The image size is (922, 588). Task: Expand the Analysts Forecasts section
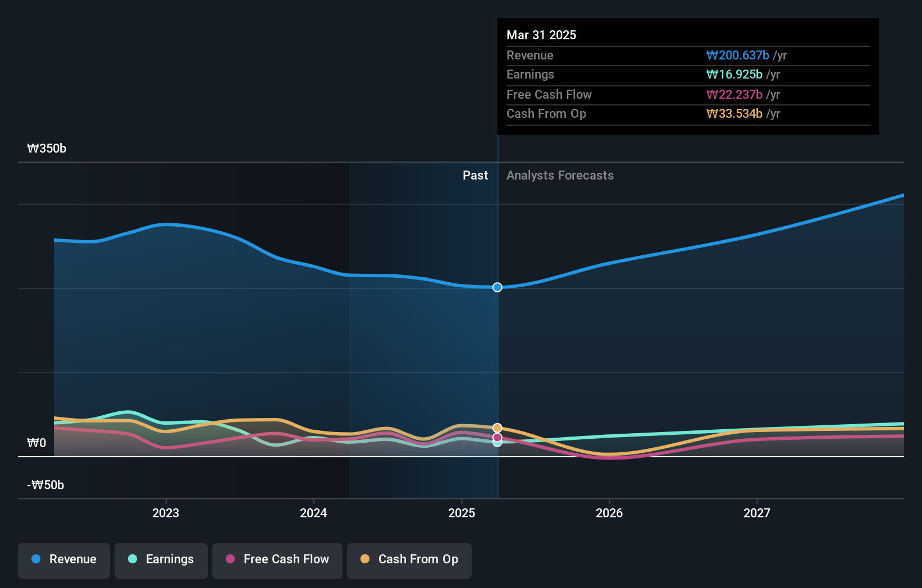click(x=560, y=175)
